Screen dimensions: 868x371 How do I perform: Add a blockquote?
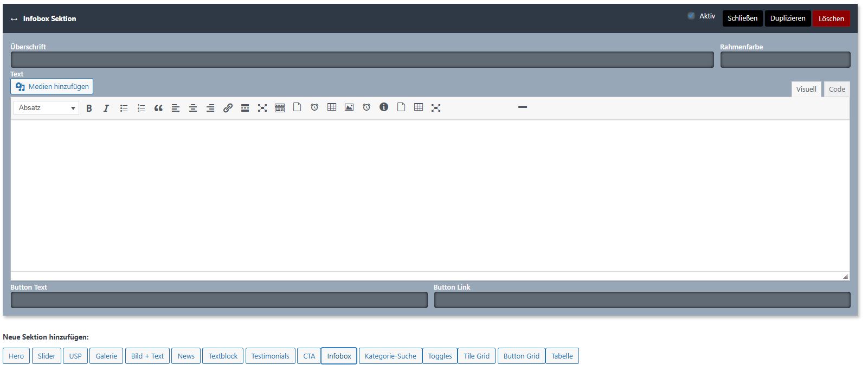pos(158,108)
